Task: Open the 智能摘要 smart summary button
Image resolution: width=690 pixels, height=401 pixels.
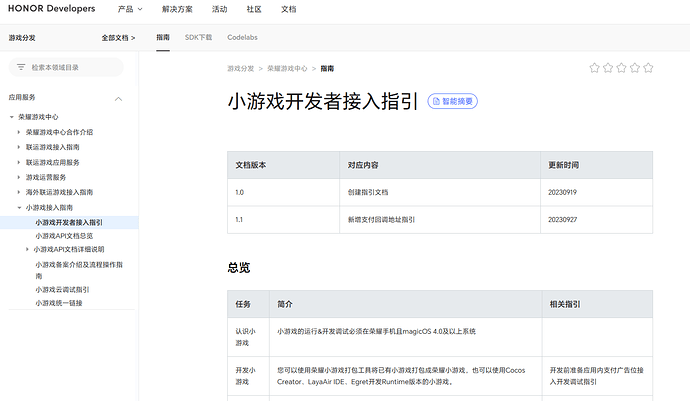Action: (x=452, y=101)
